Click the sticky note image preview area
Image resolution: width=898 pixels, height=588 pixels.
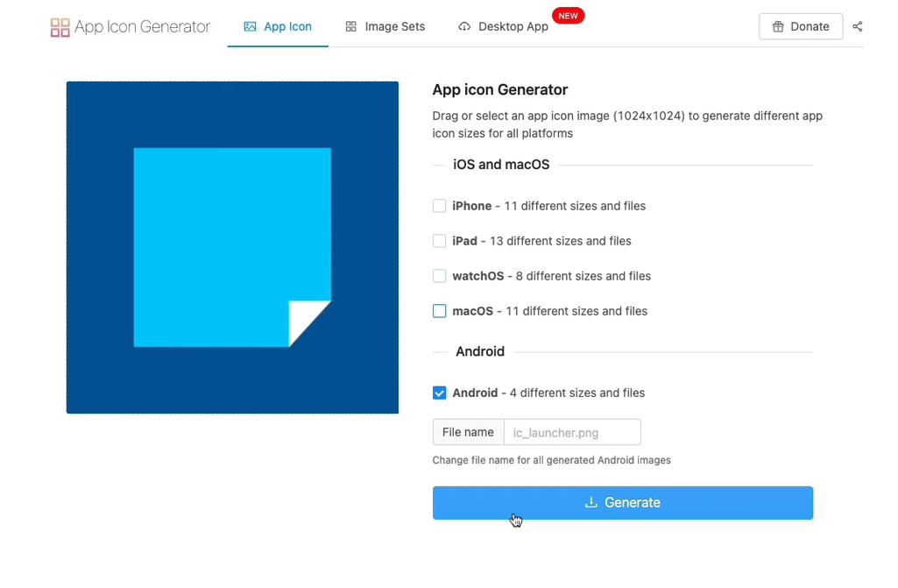point(232,247)
